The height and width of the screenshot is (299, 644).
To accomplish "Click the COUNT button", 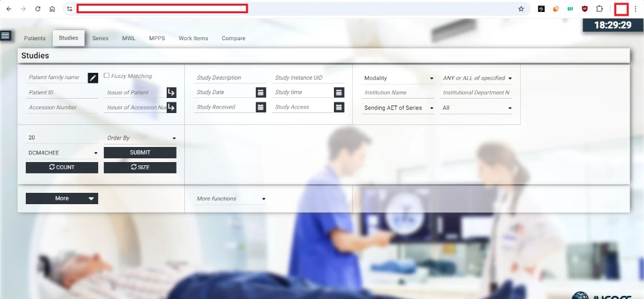I will click(x=62, y=167).
